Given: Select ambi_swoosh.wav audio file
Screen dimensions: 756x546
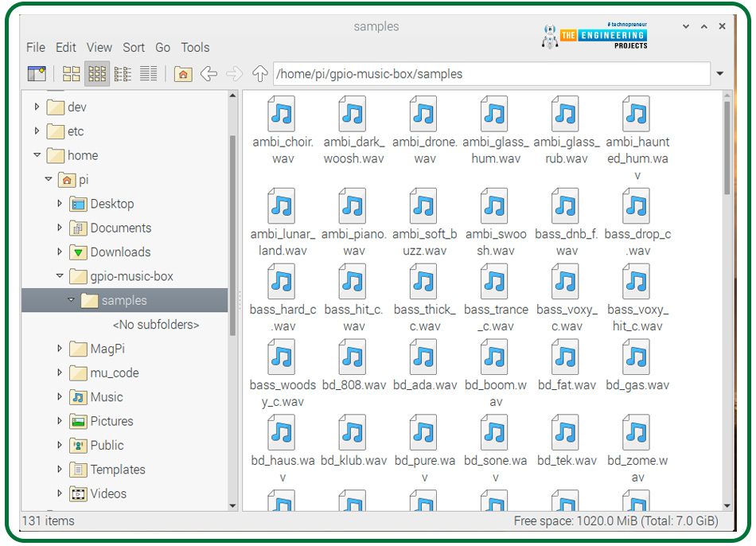Looking at the screenshot, I should tap(495, 222).
